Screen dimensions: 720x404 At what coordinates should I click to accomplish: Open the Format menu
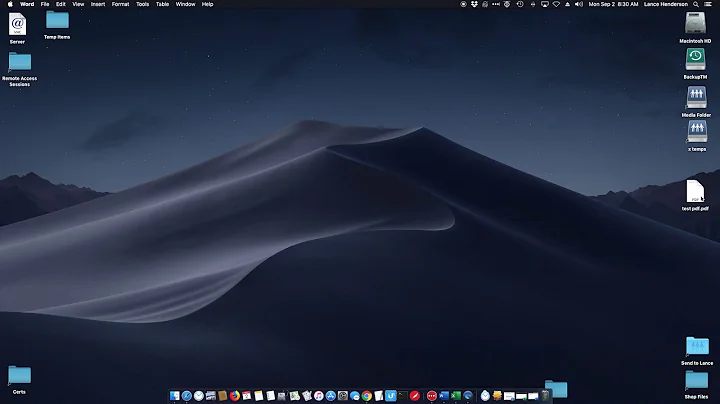[x=120, y=4]
